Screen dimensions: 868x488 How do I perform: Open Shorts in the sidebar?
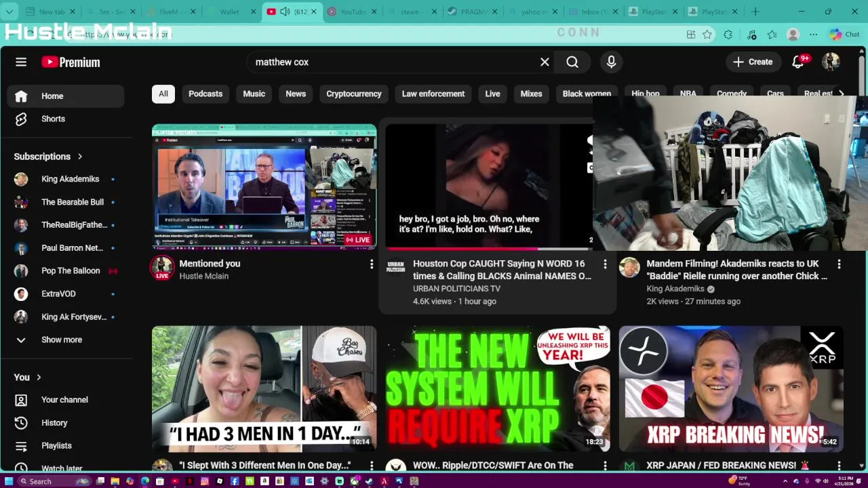pyautogui.click(x=66, y=119)
